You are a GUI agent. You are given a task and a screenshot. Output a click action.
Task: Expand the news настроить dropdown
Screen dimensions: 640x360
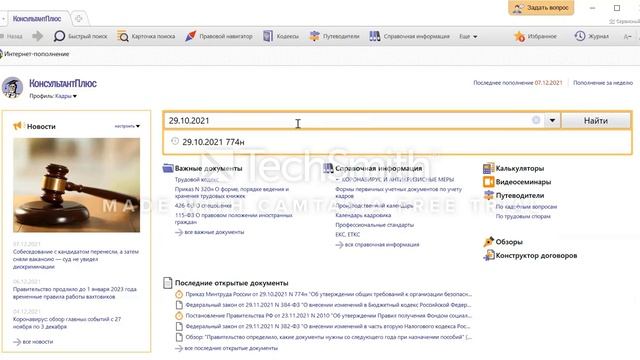127,126
